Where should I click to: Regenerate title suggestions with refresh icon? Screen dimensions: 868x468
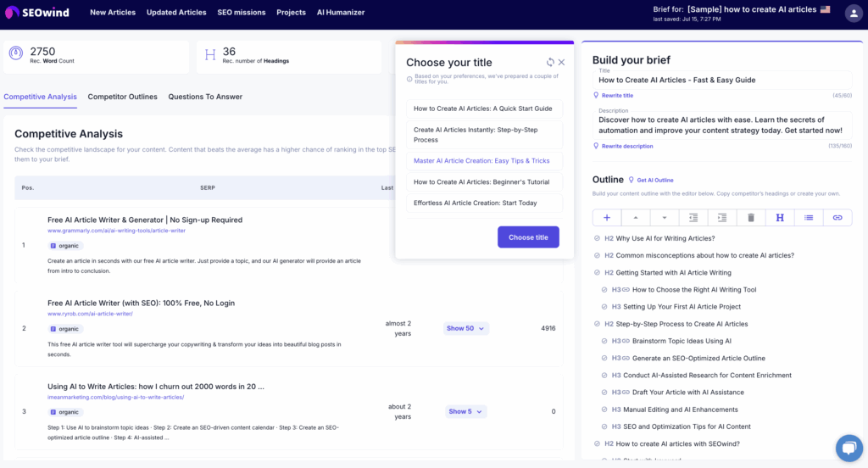pyautogui.click(x=549, y=63)
